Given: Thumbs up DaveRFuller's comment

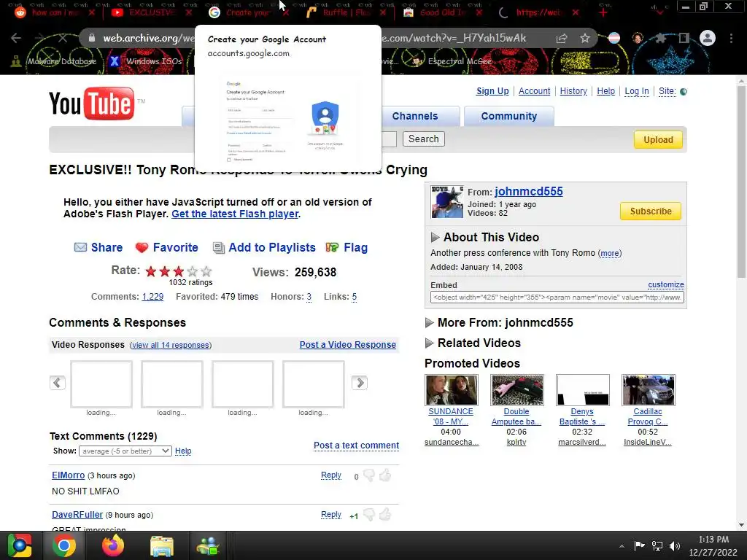Looking at the screenshot, I should (385, 514).
